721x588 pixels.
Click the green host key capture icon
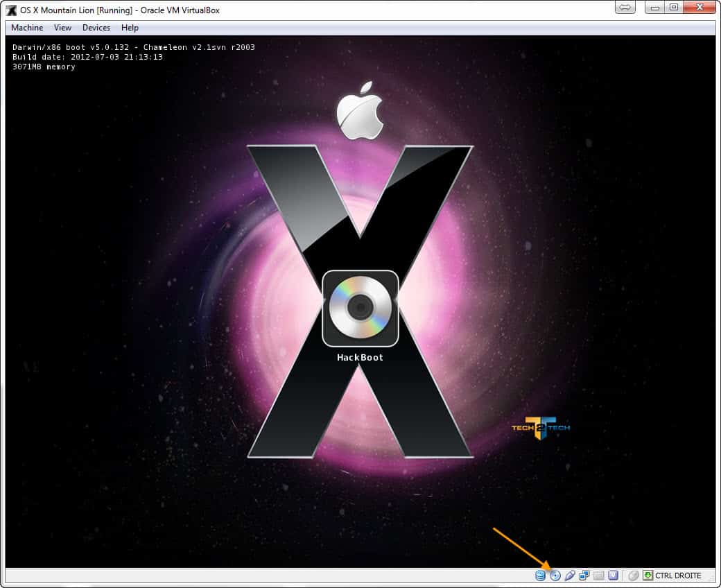648,575
